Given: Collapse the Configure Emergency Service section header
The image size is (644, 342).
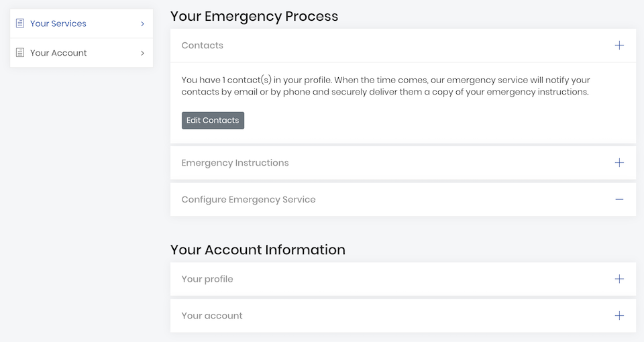Looking at the screenshot, I should pyautogui.click(x=248, y=200).
